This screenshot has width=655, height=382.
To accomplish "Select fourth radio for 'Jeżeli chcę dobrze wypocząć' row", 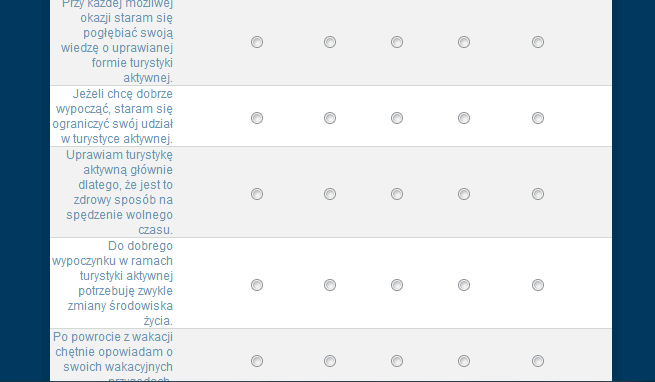I will coord(464,118).
